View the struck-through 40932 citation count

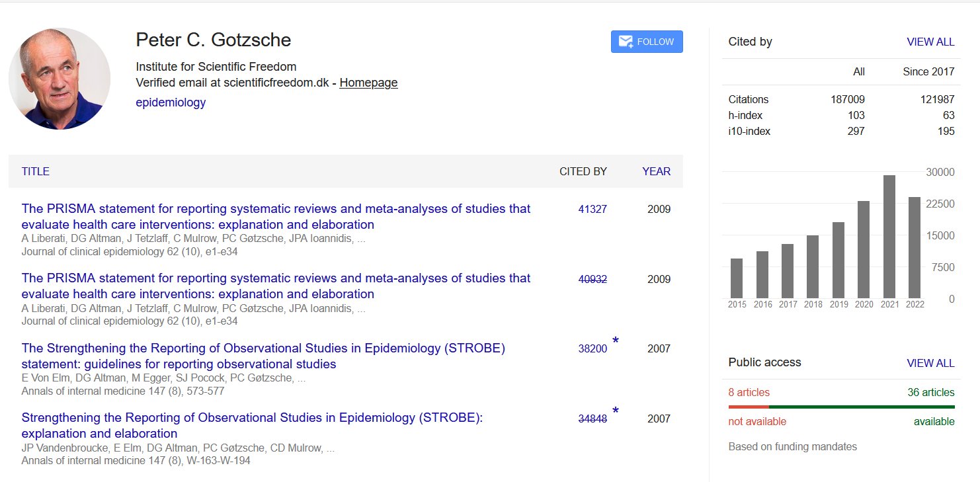tap(592, 279)
